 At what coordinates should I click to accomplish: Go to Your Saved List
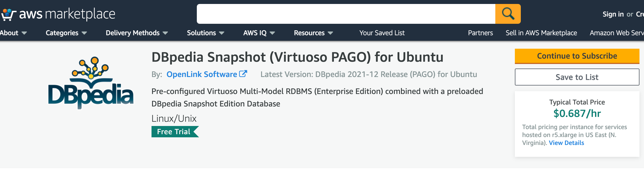382,33
